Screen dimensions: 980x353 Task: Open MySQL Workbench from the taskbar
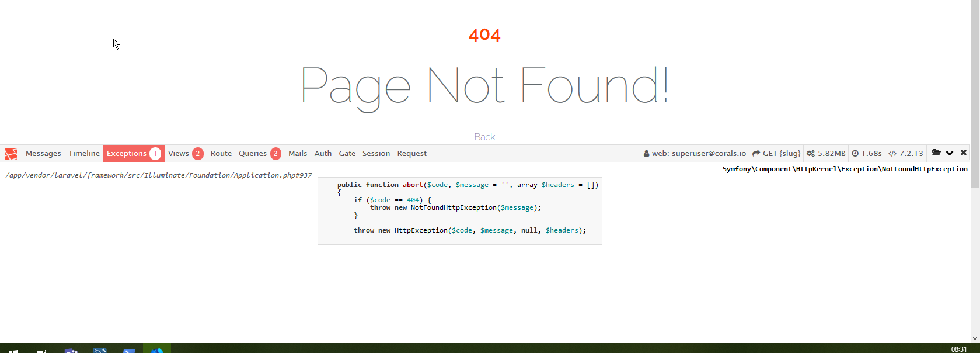(x=100, y=349)
